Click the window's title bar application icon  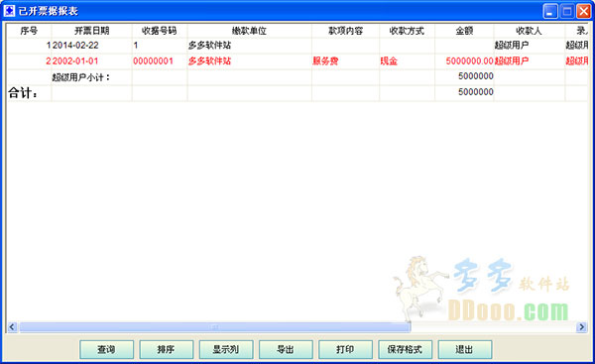(x=9, y=11)
